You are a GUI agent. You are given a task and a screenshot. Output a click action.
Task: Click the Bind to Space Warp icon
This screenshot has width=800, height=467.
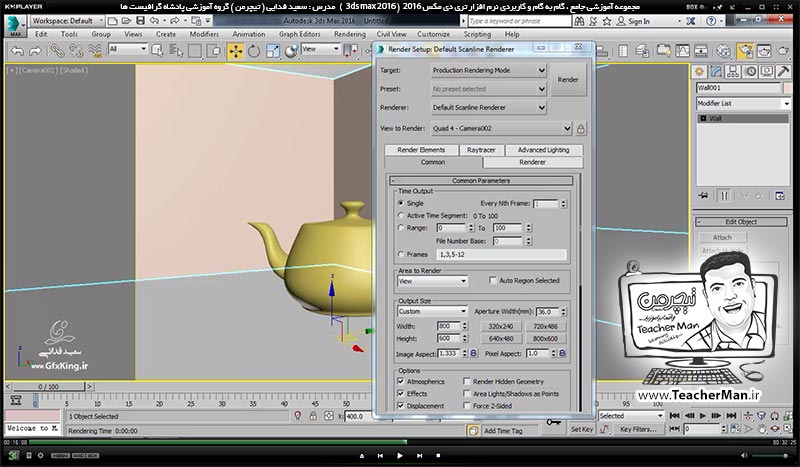(95, 51)
